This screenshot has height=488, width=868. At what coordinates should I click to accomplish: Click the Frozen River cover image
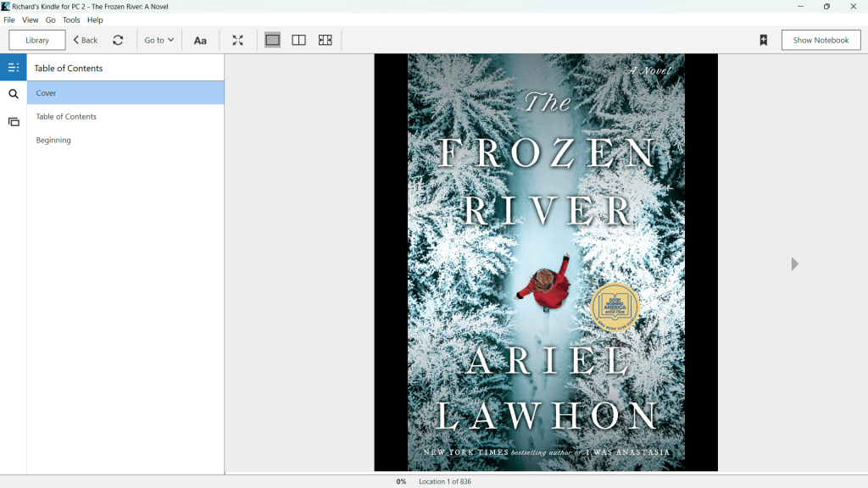coord(546,263)
